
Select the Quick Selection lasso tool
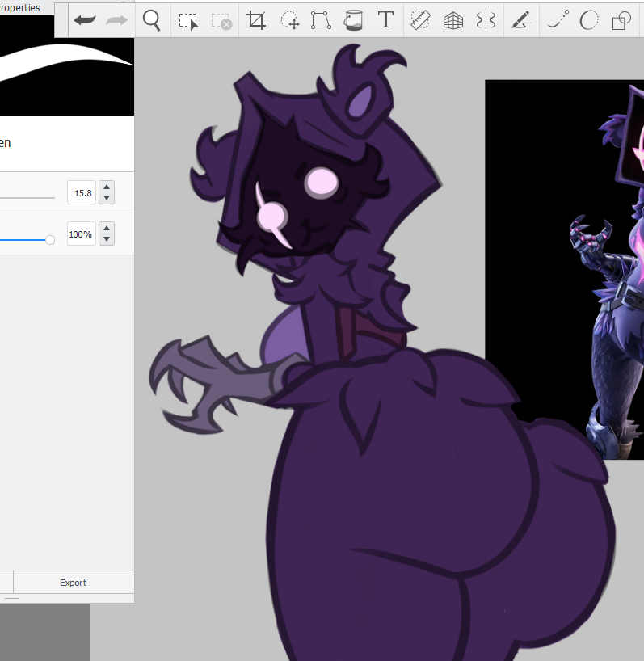(x=290, y=20)
